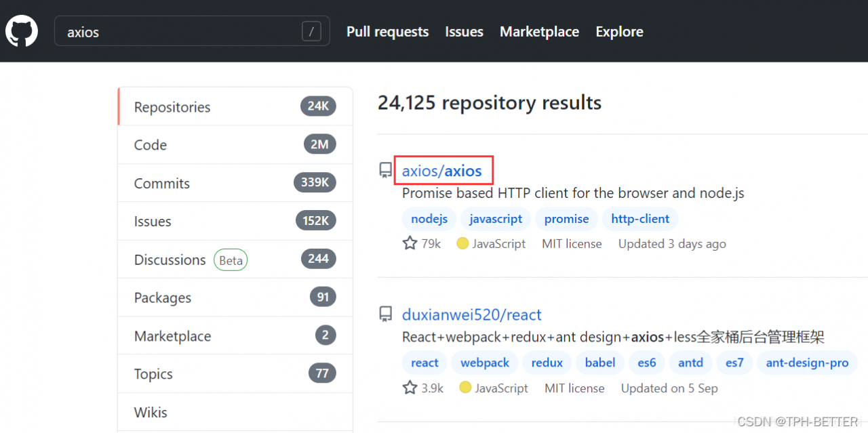Select the ant-design-pro topic tag
The image size is (868, 433).
point(807,363)
